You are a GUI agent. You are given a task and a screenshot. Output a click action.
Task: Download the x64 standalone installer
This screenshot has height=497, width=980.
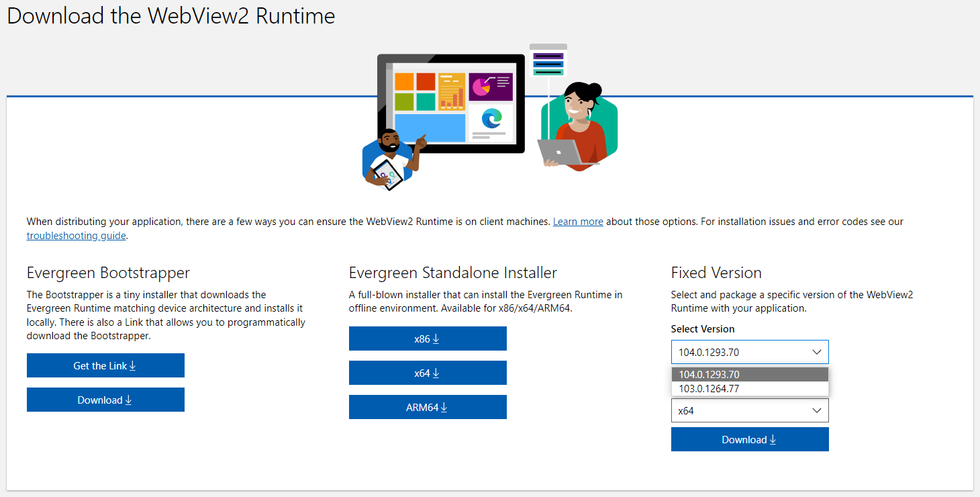point(428,373)
